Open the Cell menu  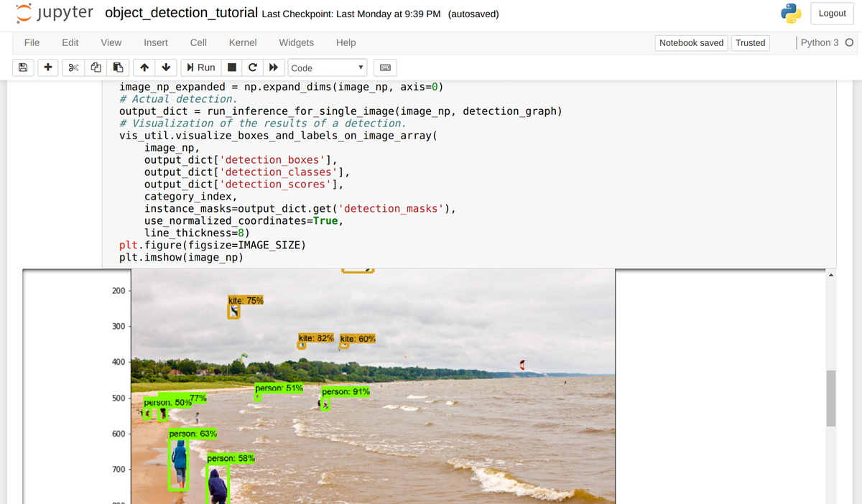pyautogui.click(x=198, y=42)
